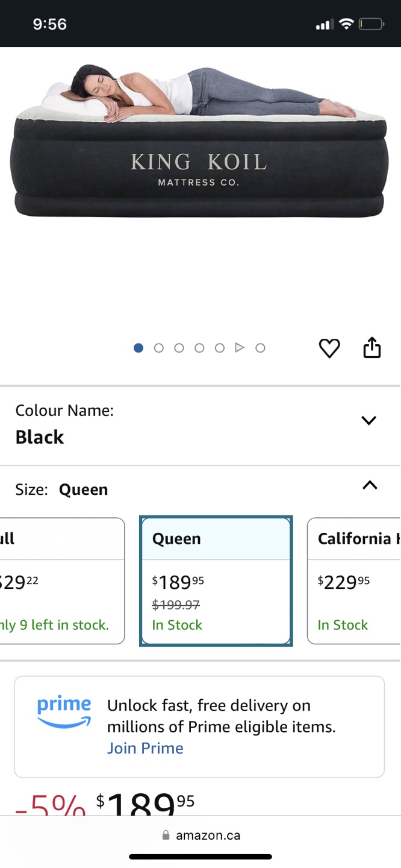Viewport: 401px width, 868px height.
Task: Tap the video play triangle indicator
Action: (240, 348)
